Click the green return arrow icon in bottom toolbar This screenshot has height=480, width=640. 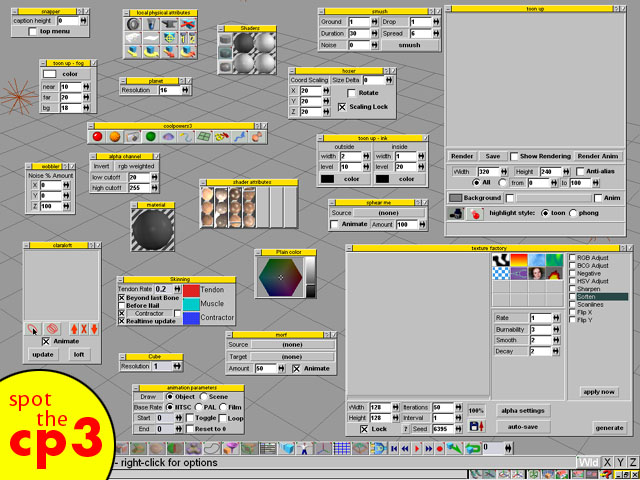pos(473,449)
